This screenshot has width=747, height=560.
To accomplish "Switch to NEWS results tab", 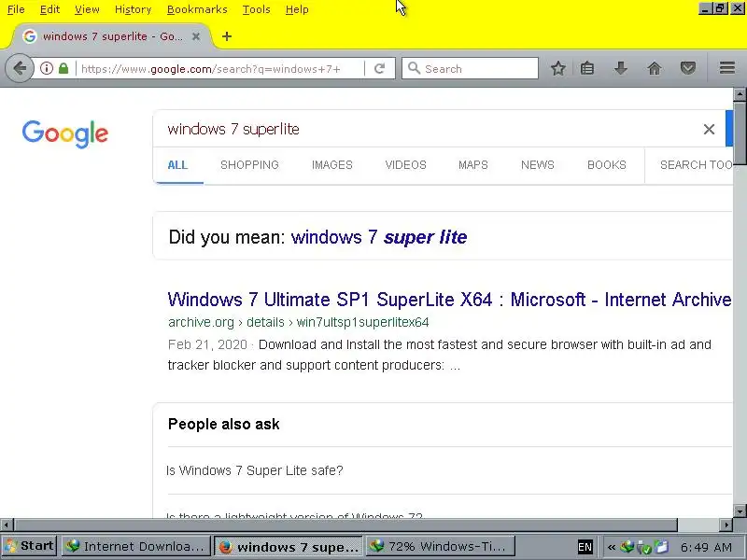I will (x=538, y=165).
